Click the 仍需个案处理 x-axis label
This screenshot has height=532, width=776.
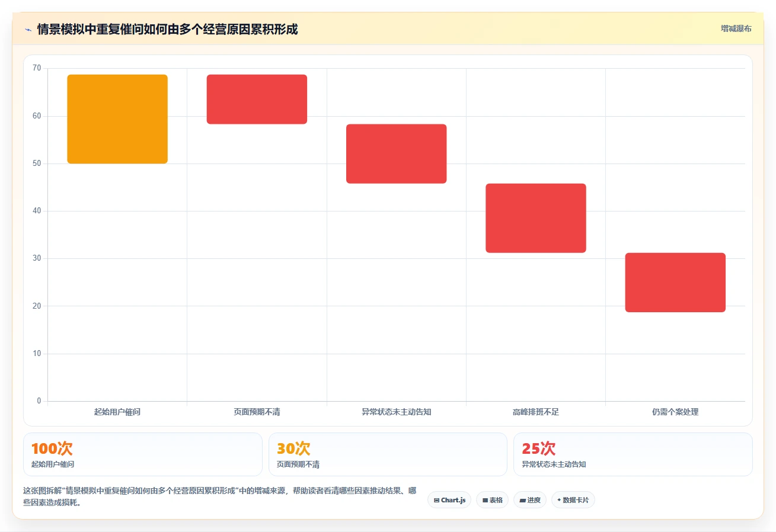tap(675, 412)
